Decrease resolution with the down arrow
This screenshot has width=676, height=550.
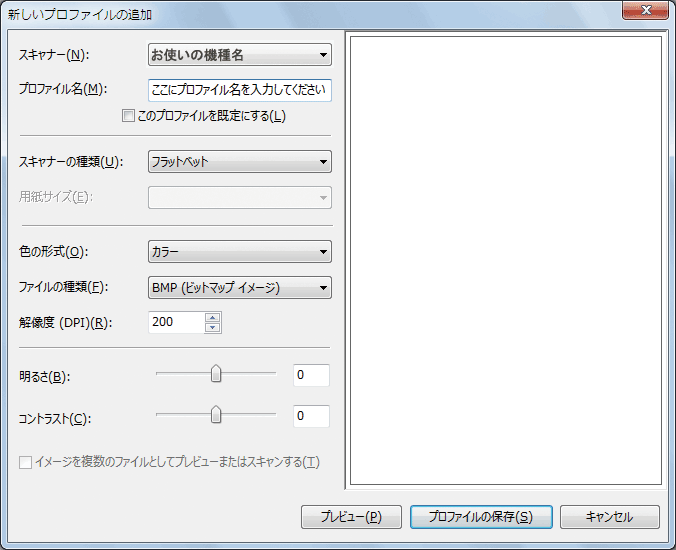[x=212, y=327]
